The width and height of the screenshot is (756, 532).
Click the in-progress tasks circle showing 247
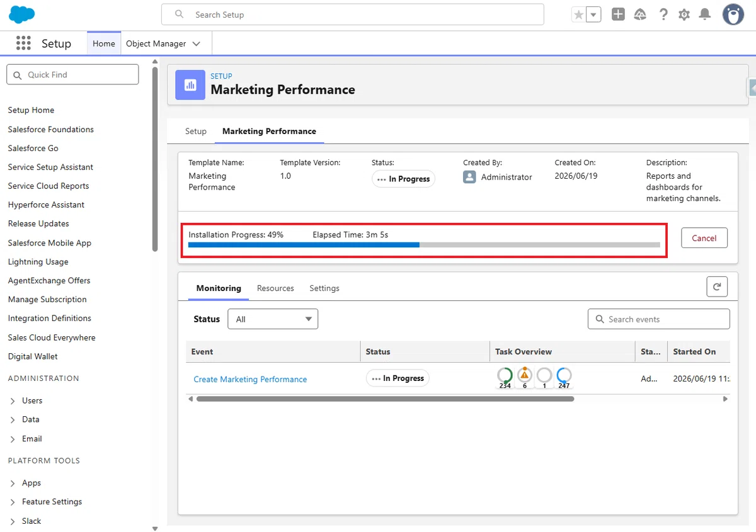click(564, 376)
